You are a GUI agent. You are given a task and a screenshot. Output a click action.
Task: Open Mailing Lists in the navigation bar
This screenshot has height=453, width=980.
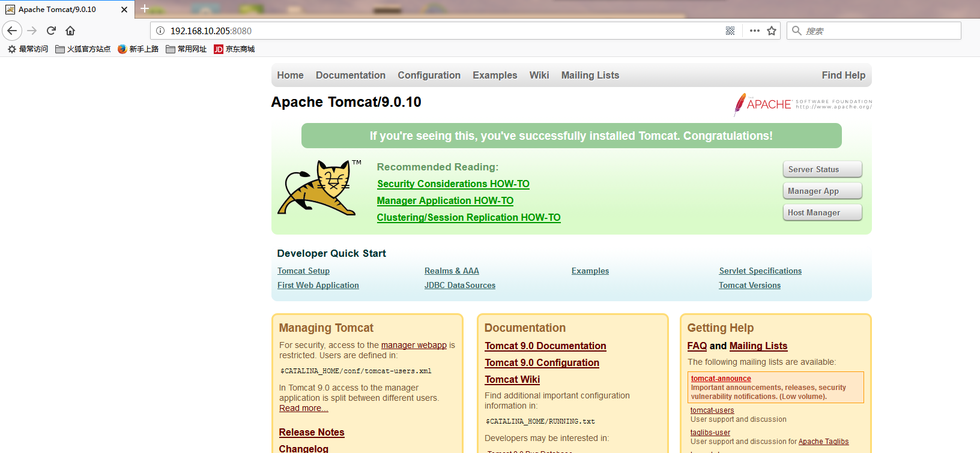[x=590, y=75]
